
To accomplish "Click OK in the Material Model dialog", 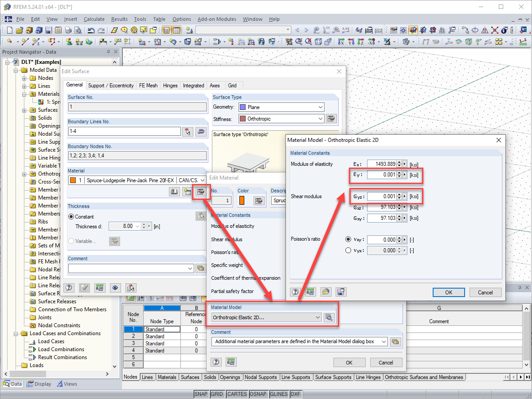I will pyautogui.click(x=449, y=292).
